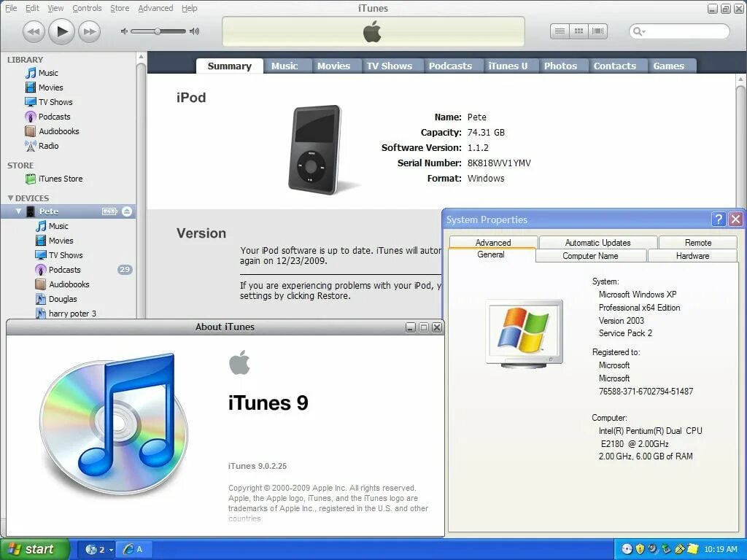Switch to the iTunes U tab
This screenshot has width=747, height=560.
pos(508,66)
